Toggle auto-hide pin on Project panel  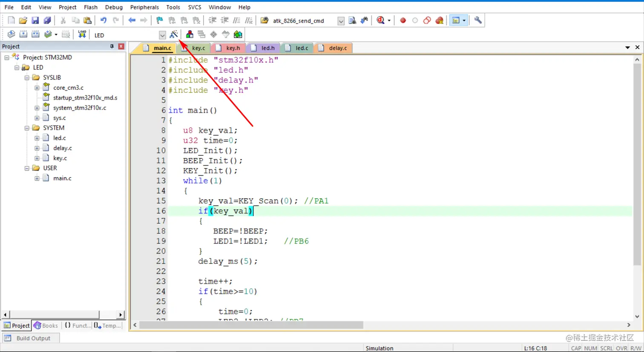click(x=112, y=46)
